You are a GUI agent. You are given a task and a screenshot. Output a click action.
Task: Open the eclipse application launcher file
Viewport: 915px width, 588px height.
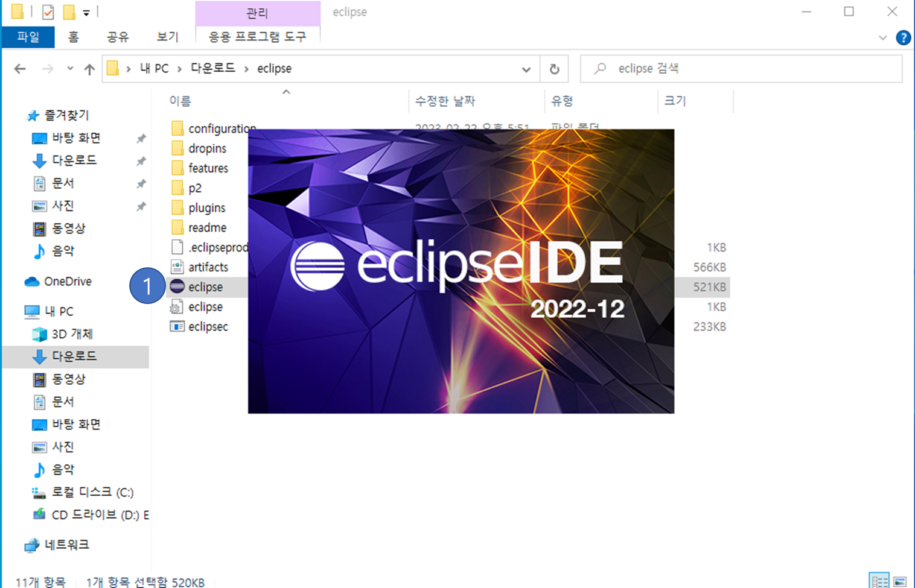click(205, 287)
